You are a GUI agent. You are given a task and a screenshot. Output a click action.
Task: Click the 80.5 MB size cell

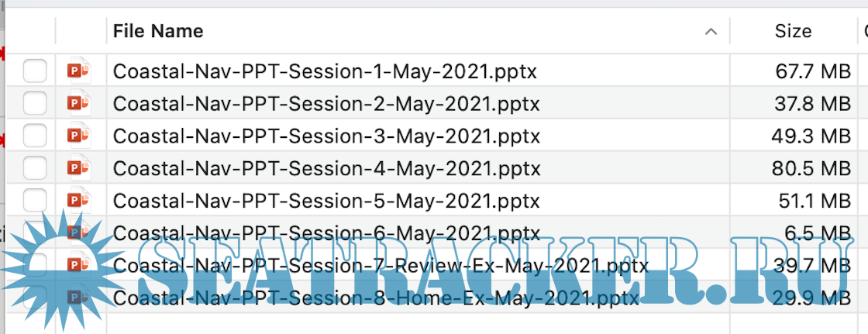coord(813,168)
